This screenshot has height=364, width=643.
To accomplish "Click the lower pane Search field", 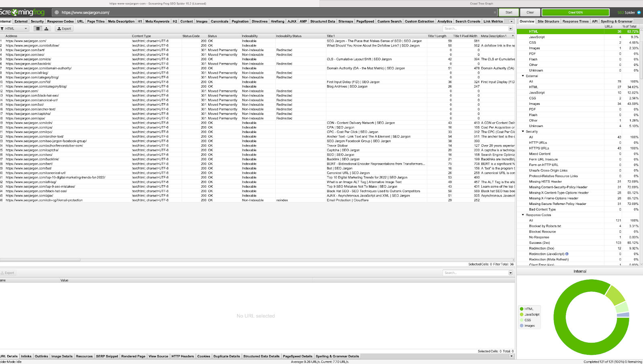I will (476, 273).
